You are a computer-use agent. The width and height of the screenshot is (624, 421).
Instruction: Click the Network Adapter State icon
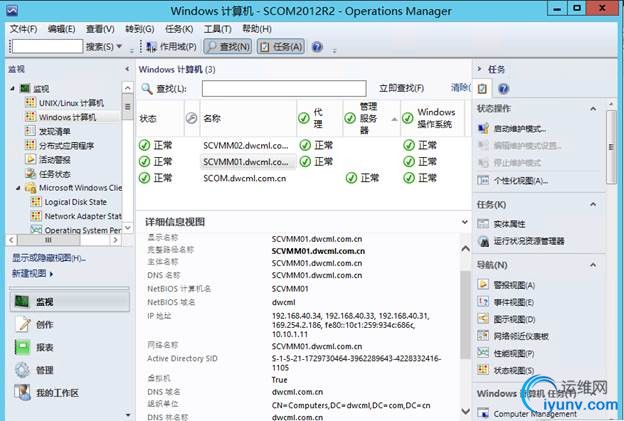point(36,216)
